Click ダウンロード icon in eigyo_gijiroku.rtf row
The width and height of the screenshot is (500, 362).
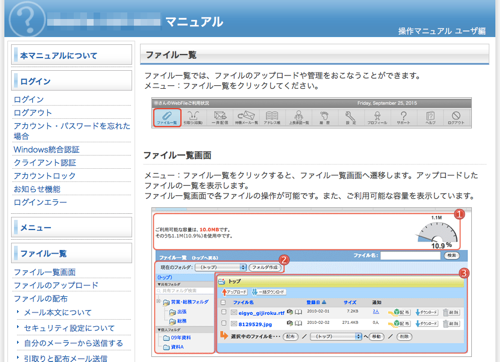[427, 312]
